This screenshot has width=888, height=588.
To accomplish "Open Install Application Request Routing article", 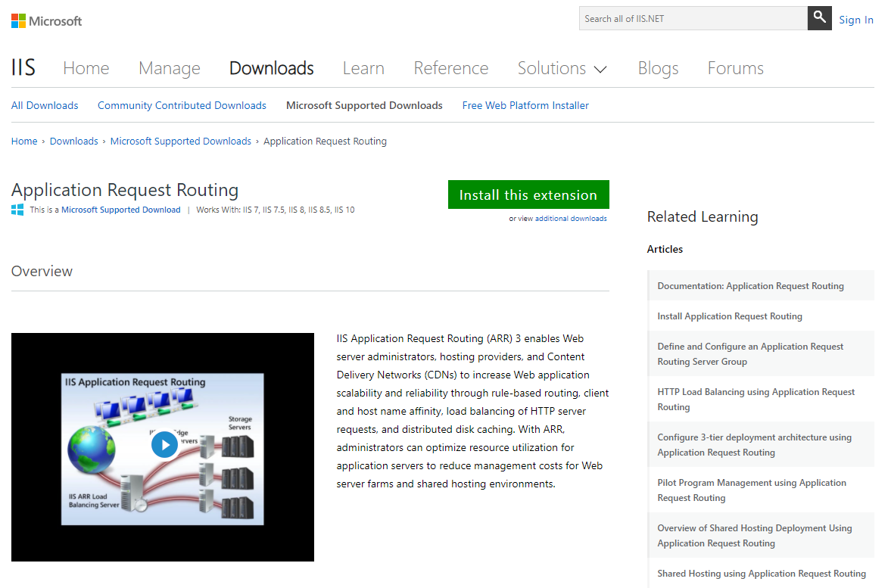I will coord(761,316).
